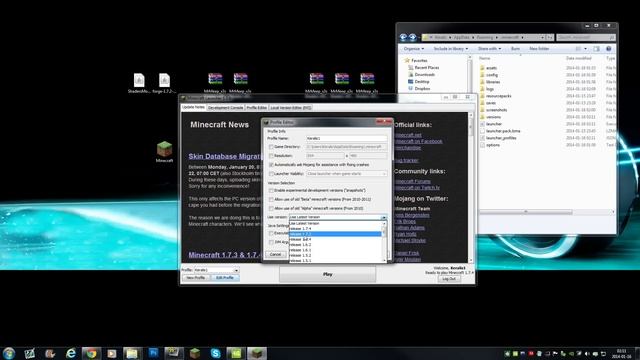Open the Share with menu in Explorer
The image size is (640, 360).
click(489, 49)
